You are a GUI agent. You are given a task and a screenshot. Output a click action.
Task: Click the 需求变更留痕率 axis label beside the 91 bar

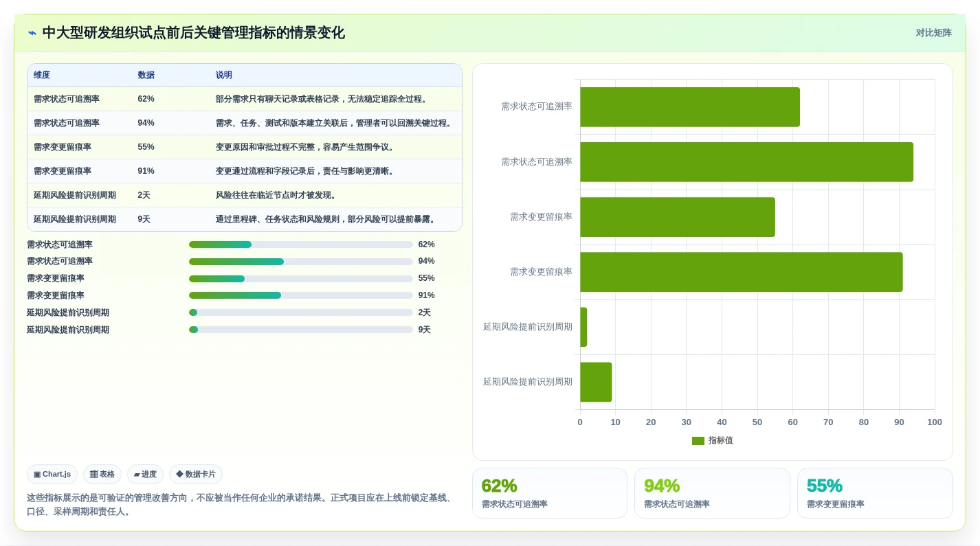pyautogui.click(x=541, y=272)
